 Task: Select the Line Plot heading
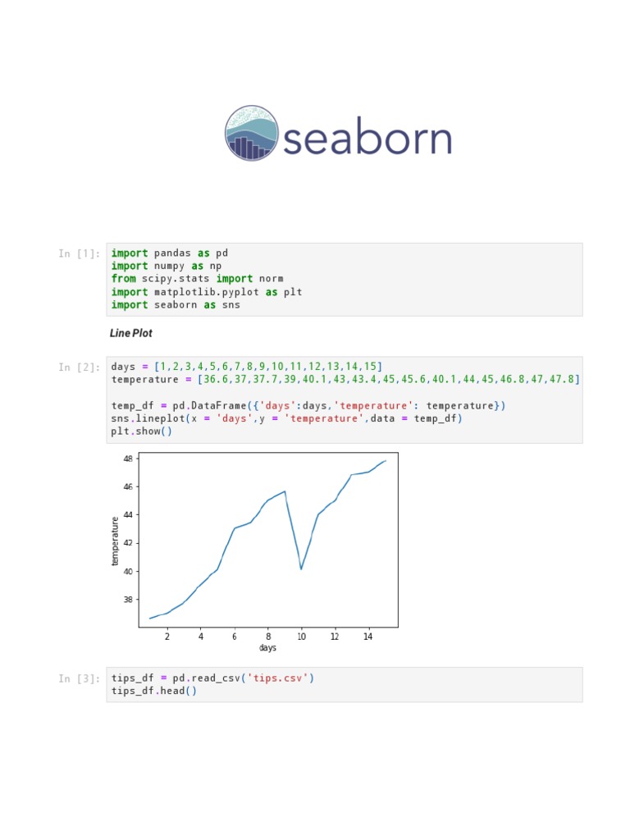(x=130, y=333)
